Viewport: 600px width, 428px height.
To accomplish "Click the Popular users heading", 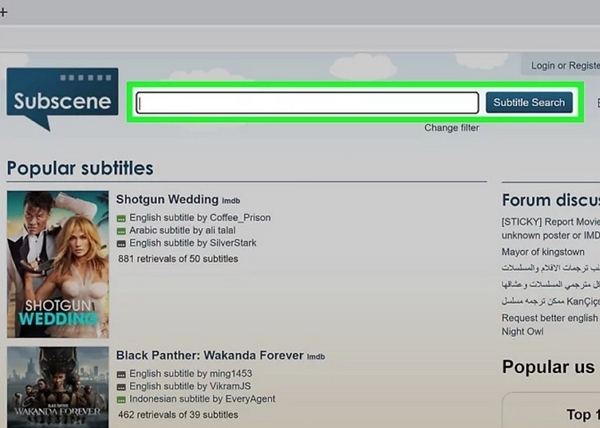I will tap(549, 367).
